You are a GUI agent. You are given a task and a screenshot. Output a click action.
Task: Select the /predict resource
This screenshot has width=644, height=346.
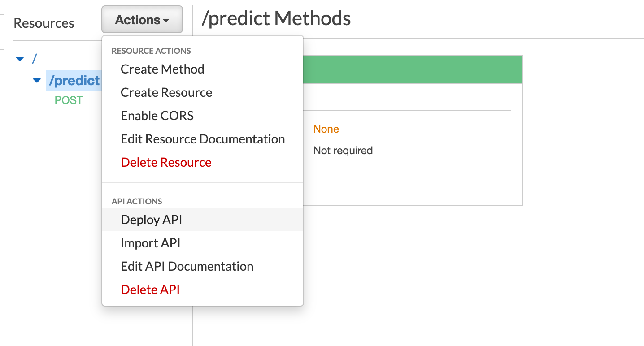[74, 81]
